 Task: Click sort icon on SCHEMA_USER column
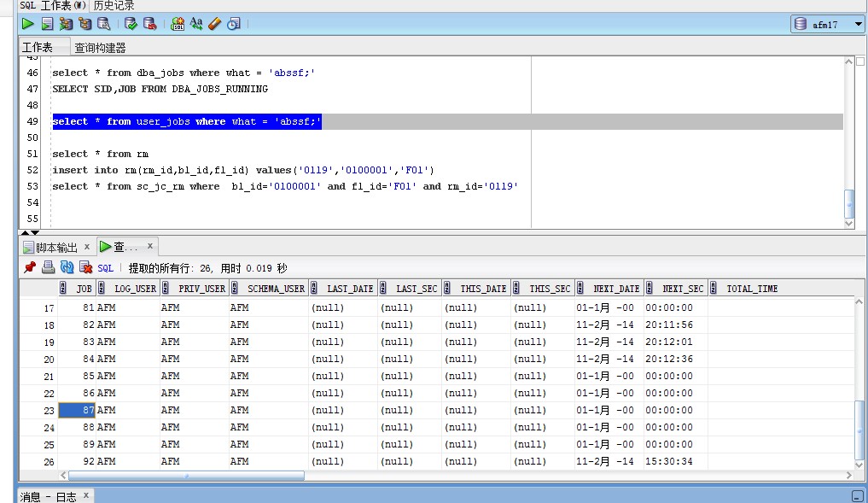coord(235,288)
